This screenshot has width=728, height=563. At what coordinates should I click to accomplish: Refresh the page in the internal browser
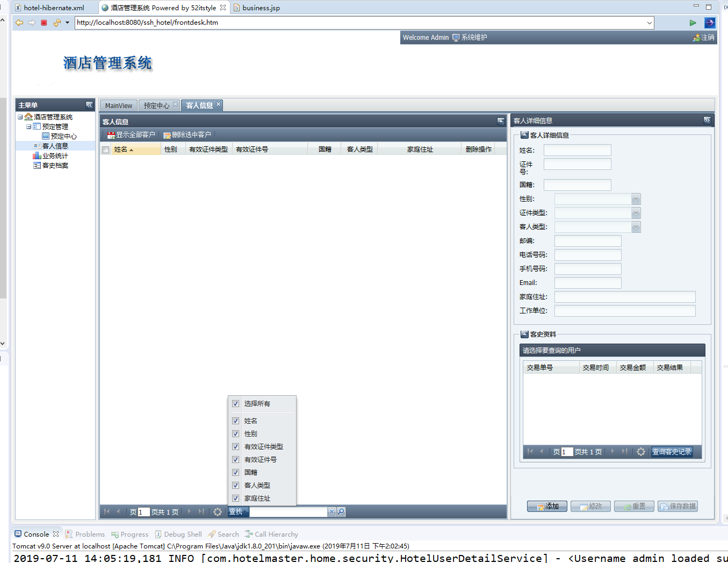(56, 23)
